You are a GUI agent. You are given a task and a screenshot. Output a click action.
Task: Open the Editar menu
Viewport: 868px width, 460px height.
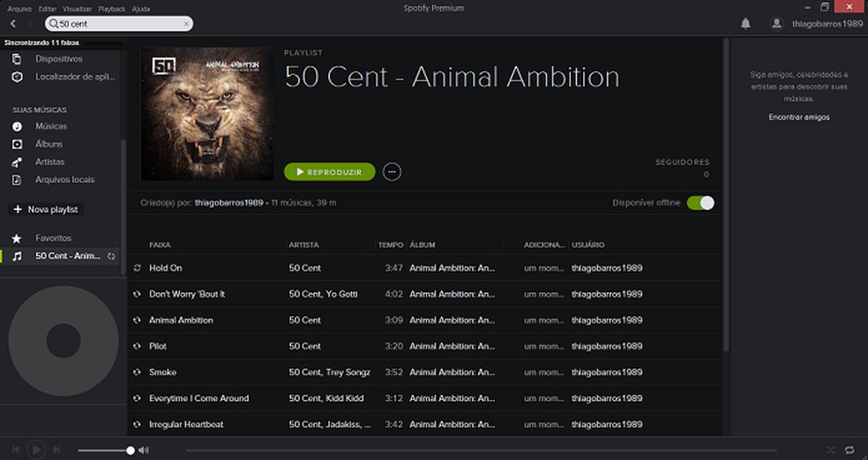point(48,9)
